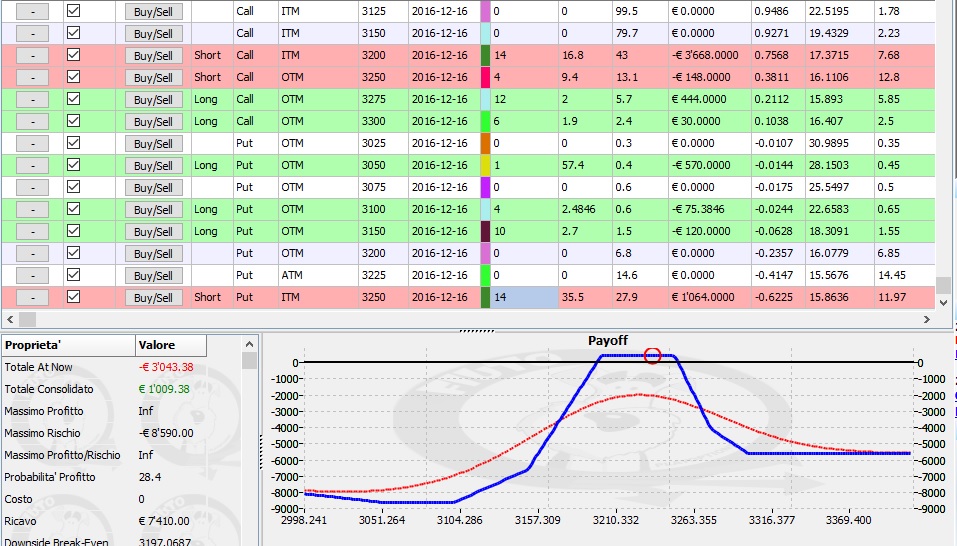The image size is (957, 546).
Task: Click minus button on Put 3250 row
Action: [x=32, y=297]
